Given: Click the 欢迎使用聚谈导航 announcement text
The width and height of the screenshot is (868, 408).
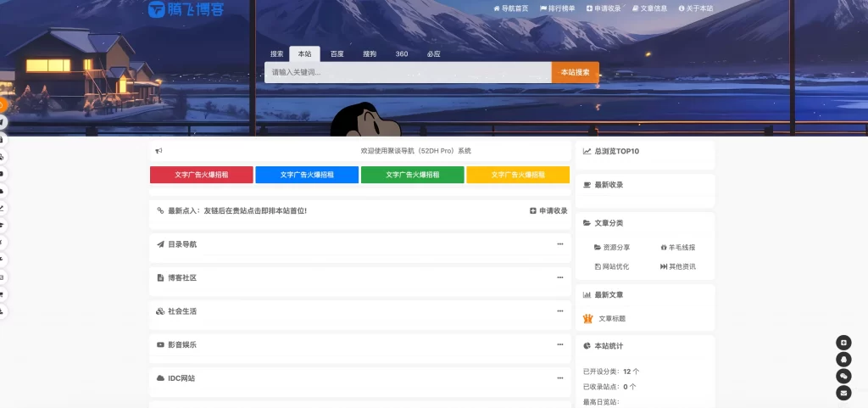Looking at the screenshot, I should (415, 151).
